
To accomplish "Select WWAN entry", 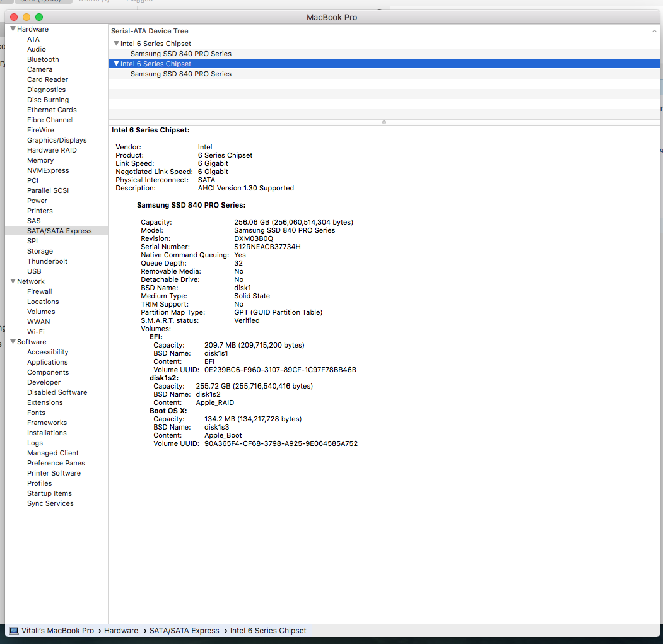I will click(x=38, y=322).
